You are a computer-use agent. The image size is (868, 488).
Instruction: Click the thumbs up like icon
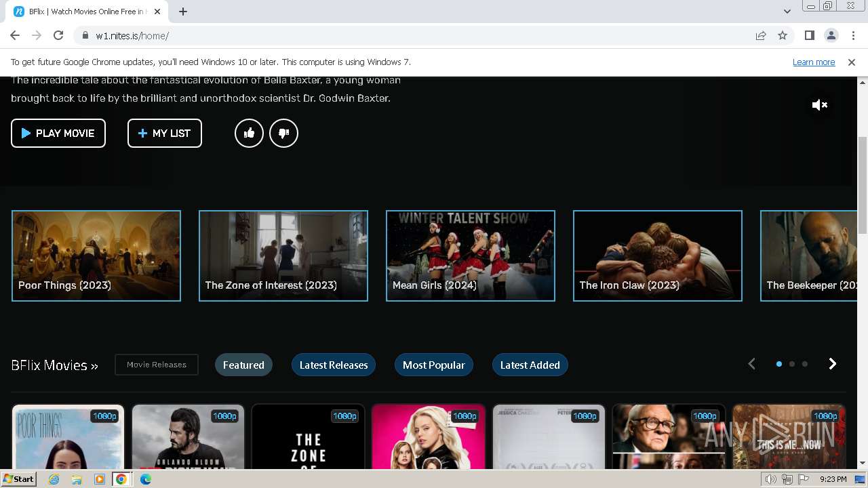(x=249, y=133)
